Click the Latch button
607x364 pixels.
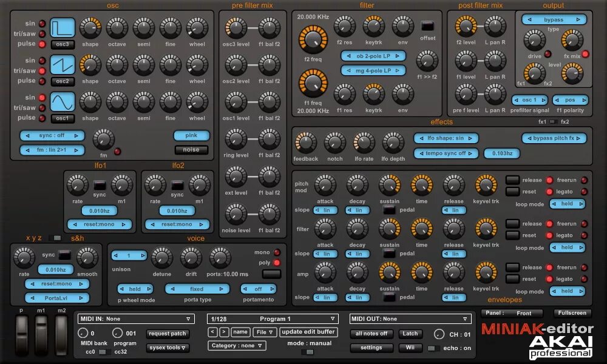[x=410, y=334]
